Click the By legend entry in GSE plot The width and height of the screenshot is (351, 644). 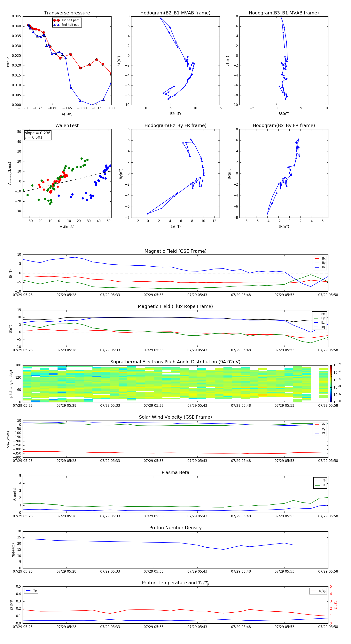[x=320, y=263]
